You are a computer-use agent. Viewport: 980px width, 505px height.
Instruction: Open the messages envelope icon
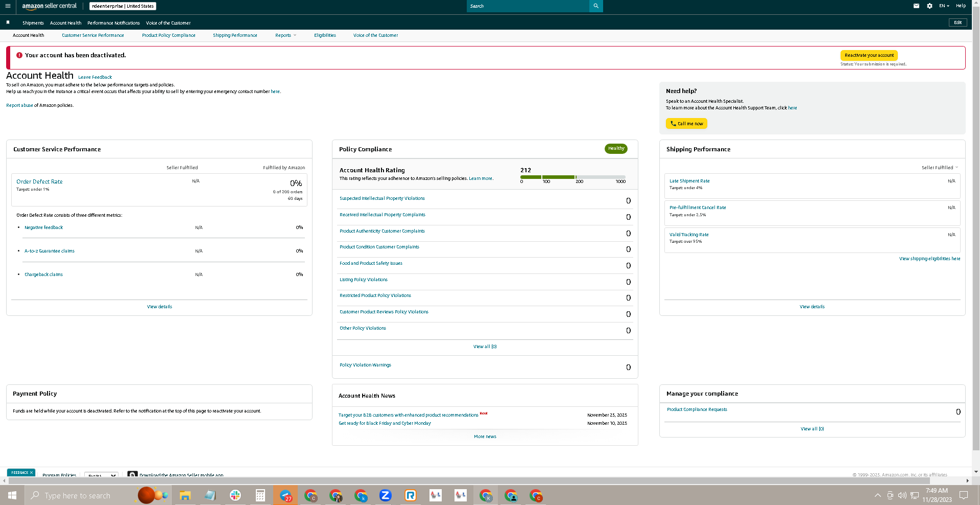pos(916,6)
